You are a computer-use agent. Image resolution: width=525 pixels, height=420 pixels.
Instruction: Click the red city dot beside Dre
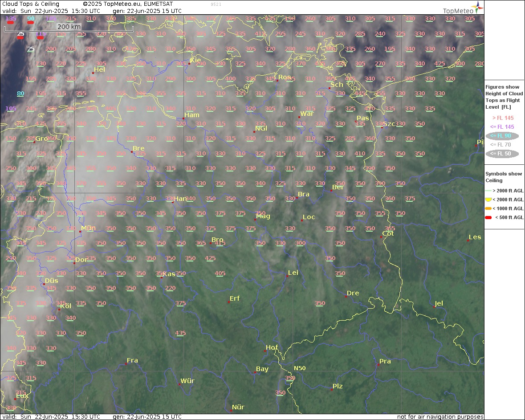[346, 297]
